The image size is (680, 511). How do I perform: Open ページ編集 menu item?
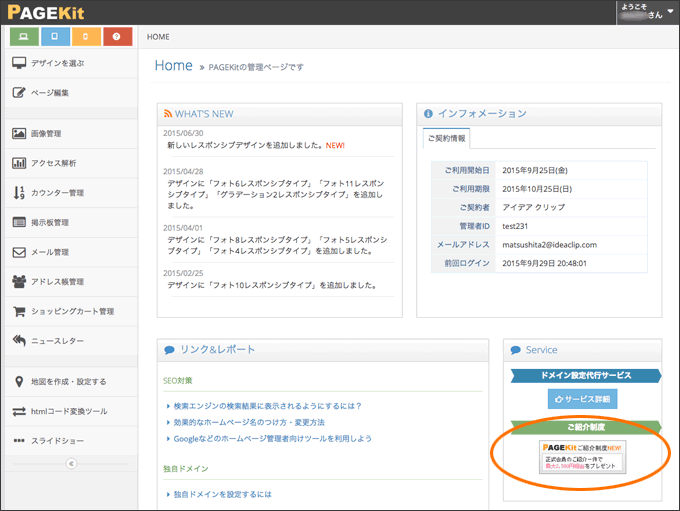pos(72,93)
